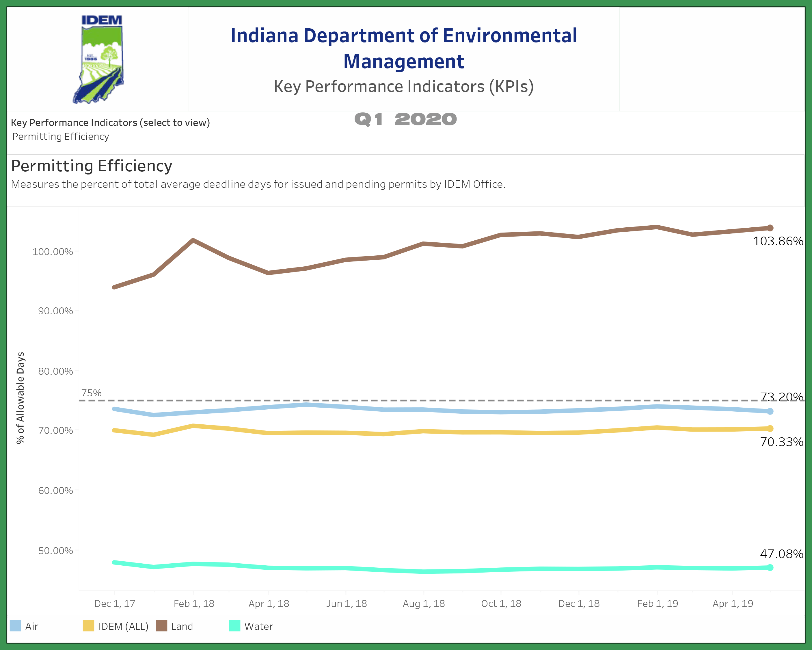Select the Air legend color swatch
The image size is (812, 650).
[15, 625]
